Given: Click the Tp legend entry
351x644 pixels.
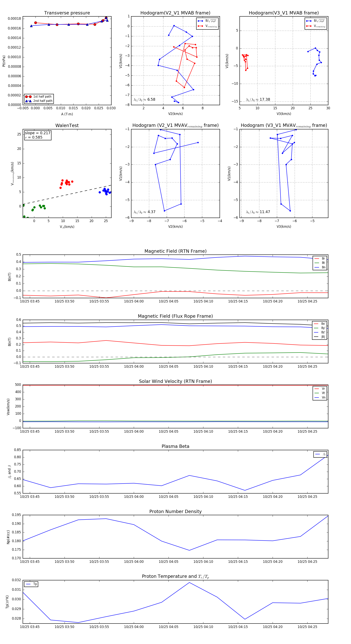Looking at the screenshot, I should [31, 584].
